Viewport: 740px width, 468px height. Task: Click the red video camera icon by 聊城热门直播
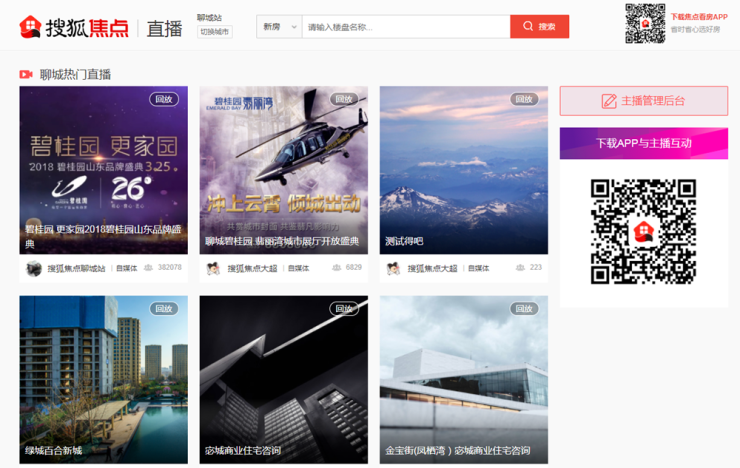click(26, 74)
